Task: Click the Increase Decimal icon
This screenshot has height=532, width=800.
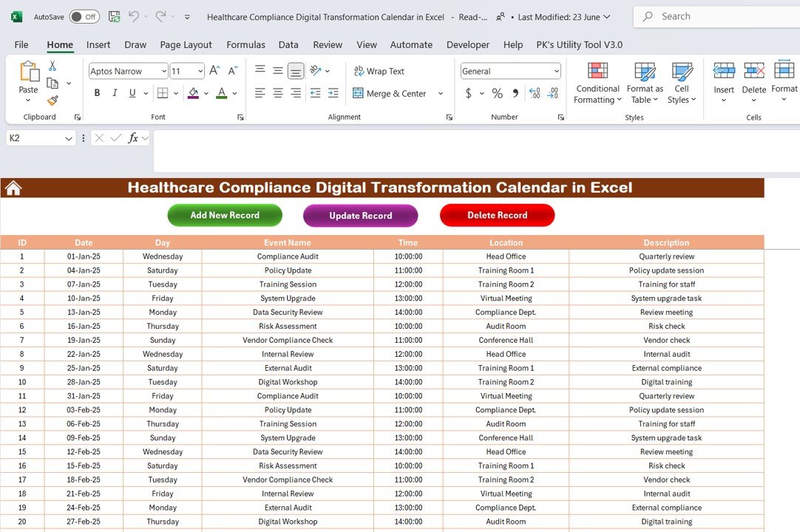Action: pyautogui.click(x=535, y=93)
